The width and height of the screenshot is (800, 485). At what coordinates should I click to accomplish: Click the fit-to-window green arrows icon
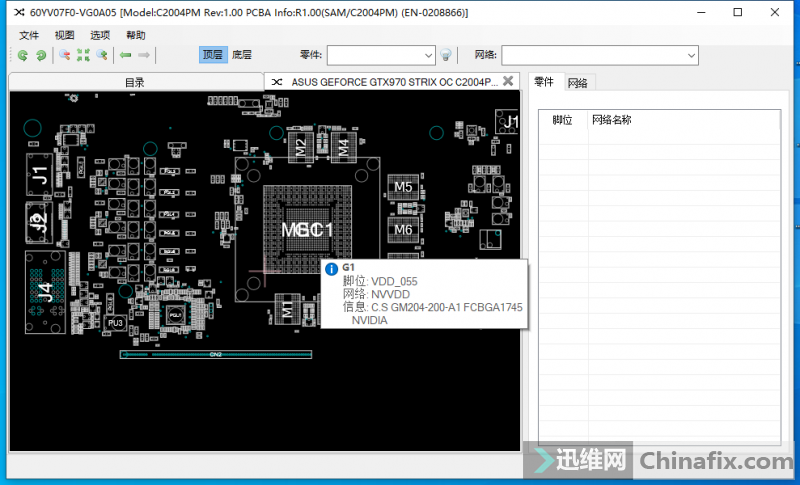click(83, 55)
